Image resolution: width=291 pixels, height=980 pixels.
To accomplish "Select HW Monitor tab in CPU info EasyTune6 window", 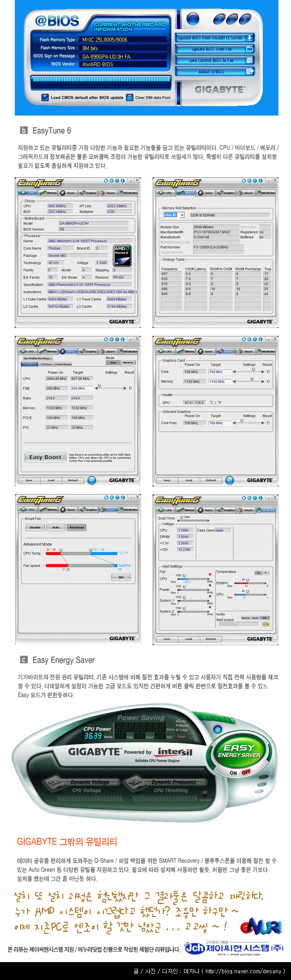I will click(x=128, y=193).
